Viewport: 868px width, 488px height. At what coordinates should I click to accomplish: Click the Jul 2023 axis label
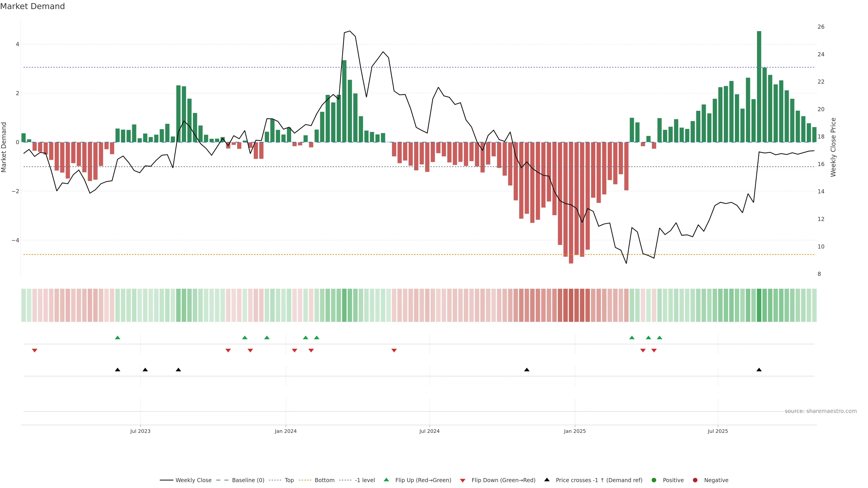[x=140, y=431]
